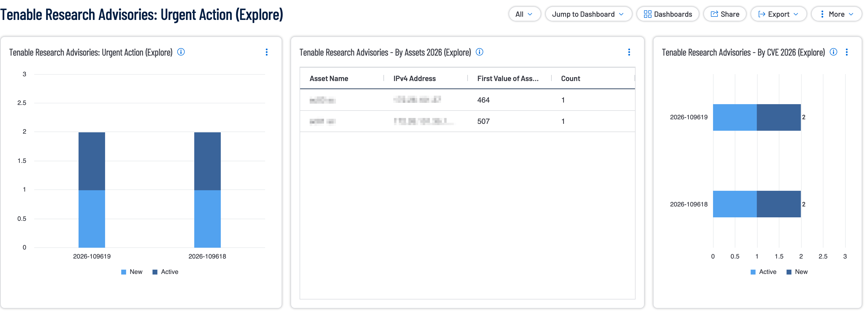Click the By Assets 2026 widget title
868x313 pixels.
click(x=385, y=53)
